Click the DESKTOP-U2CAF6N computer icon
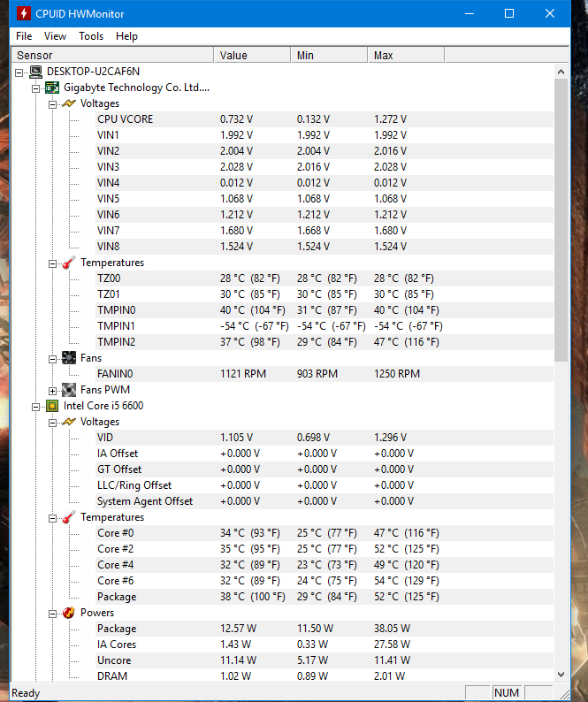Screen dimensions: 588x702 (x=36, y=72)
